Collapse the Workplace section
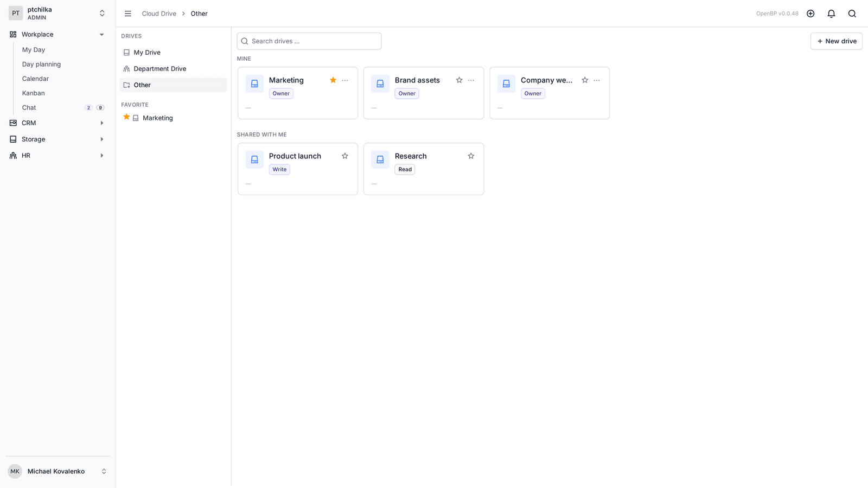 [101, 34]
